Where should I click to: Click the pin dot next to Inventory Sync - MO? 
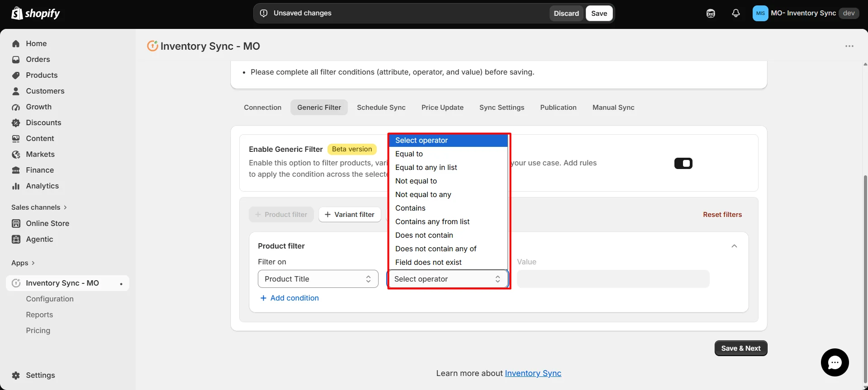pyautogui.click(x=121, y=284)
